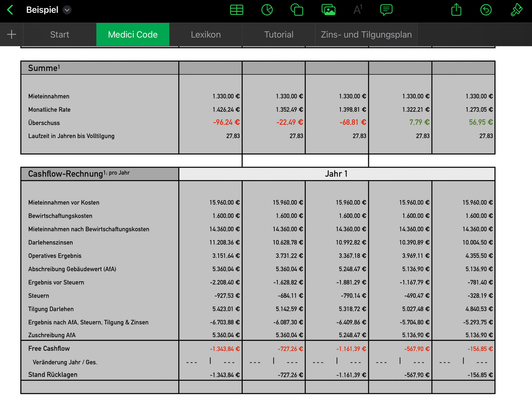Select the red -68,81 € cell
Image resolution: width=532 pixels, height=398 pixels.
tap(353, 122)
